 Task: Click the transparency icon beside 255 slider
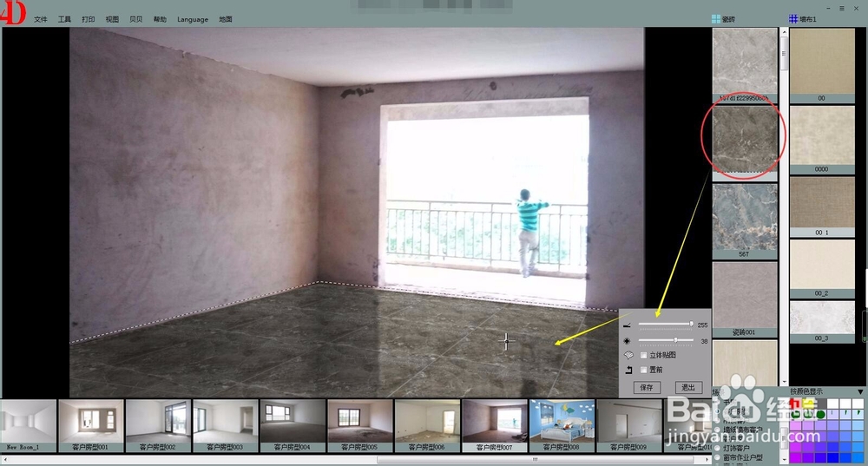(x=628, y=325)
